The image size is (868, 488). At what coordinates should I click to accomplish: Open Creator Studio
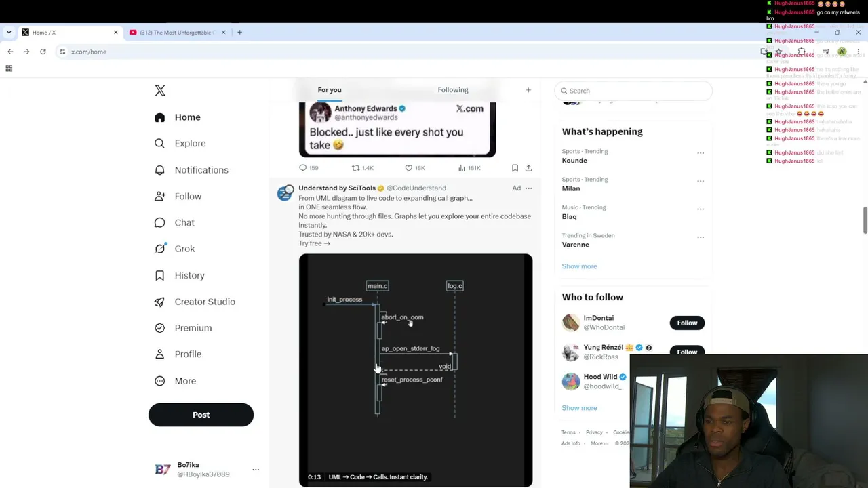[195, 302]
